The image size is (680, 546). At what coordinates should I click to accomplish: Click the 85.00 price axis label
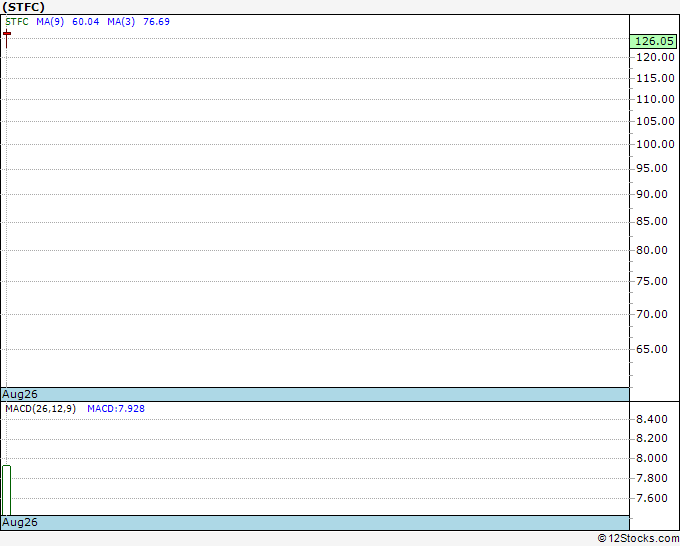tap(651, 221)
